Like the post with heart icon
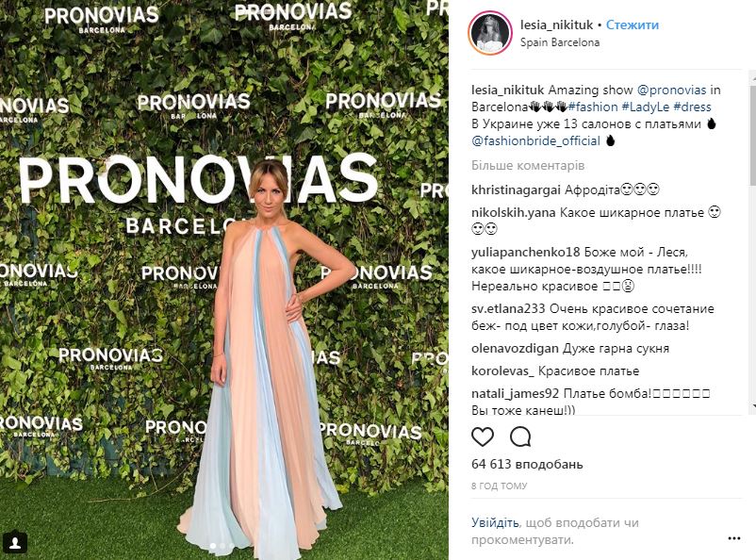 click(x=482, y=436)
